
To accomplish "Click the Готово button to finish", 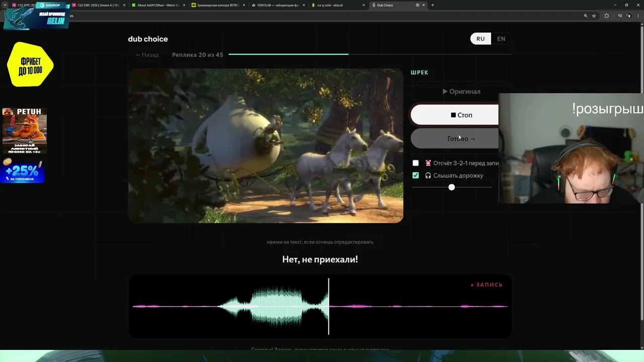I will click(x=455, y=139).
